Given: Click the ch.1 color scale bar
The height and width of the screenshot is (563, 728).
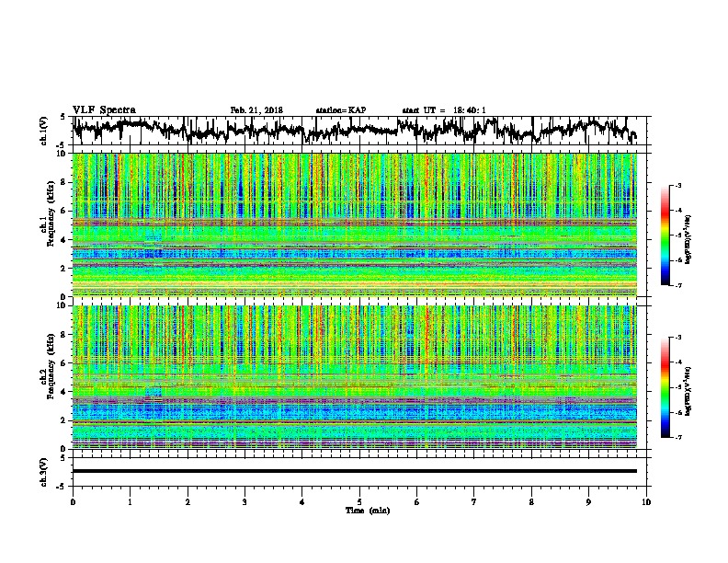Looking at the screenshot, I should coord(665,236).
